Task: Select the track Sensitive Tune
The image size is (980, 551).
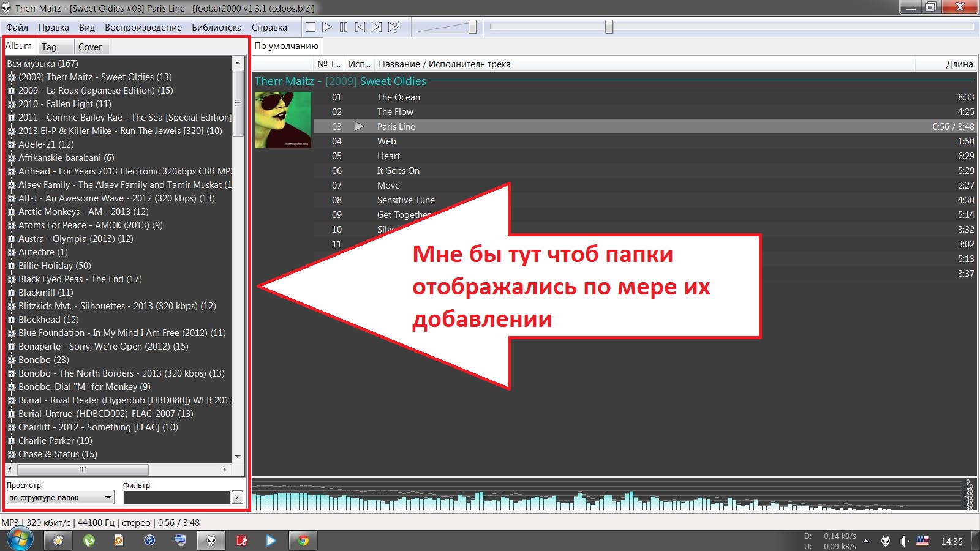Action: pos(405,200)
